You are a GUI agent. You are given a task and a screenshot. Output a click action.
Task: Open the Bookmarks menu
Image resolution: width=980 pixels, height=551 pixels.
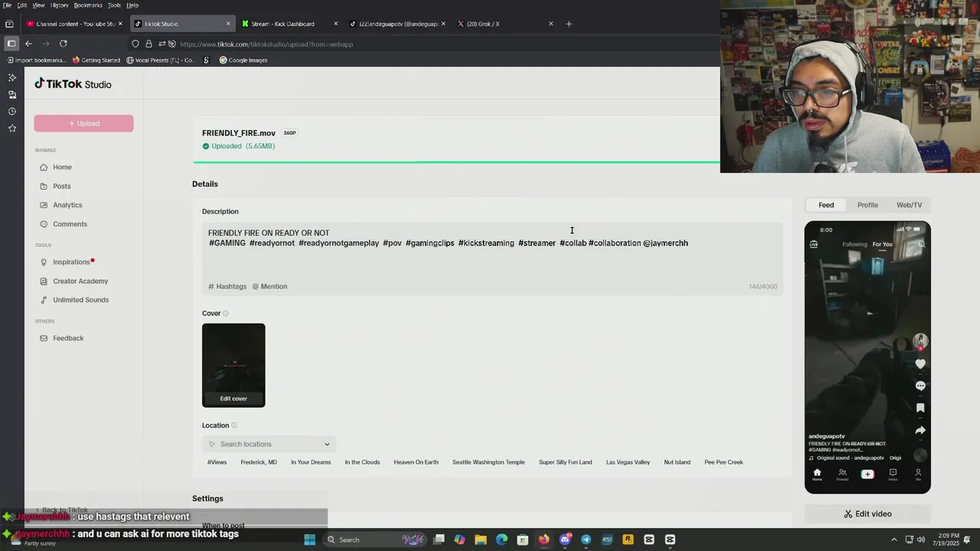88,5
